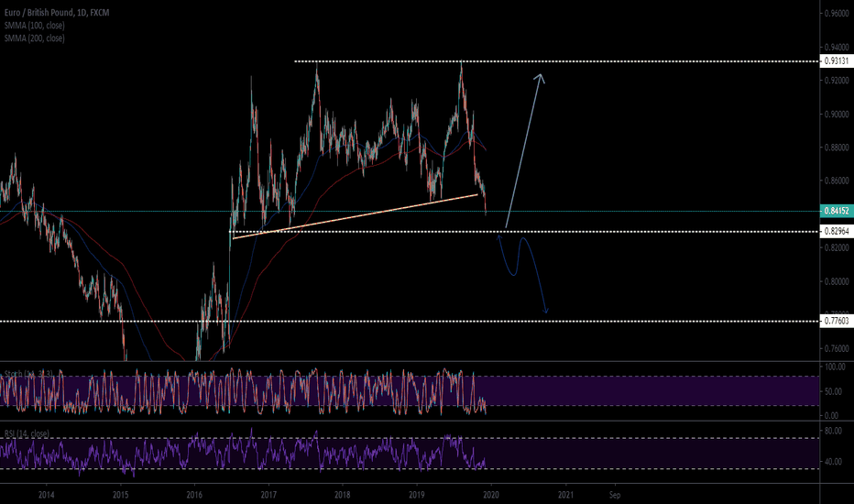Click the 0.77603 price tag on axis
Viewport: 854px width, 504px height.
click(835, 321)
